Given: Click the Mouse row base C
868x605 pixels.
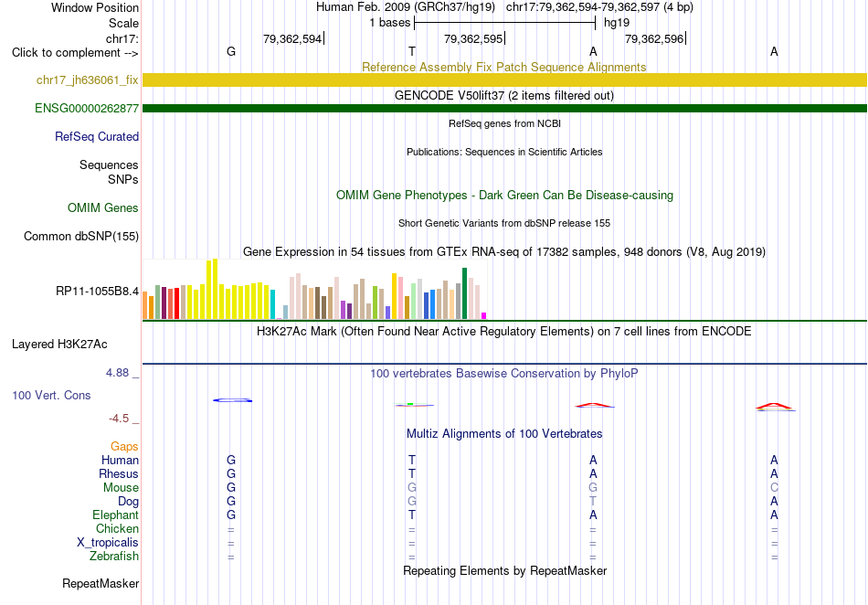Looking at the screenshot, I should pos(774,488).
